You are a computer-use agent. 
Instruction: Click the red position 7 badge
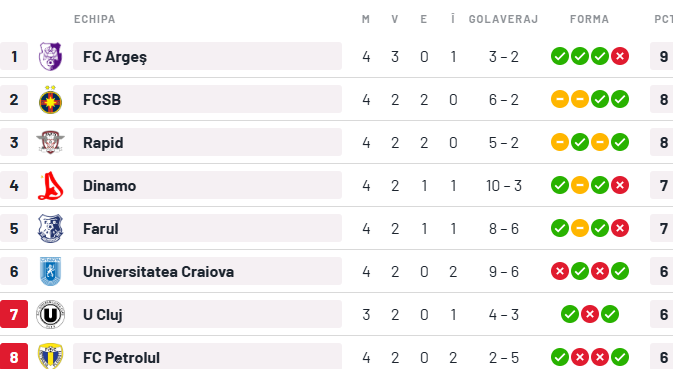[x=14, y=314]
